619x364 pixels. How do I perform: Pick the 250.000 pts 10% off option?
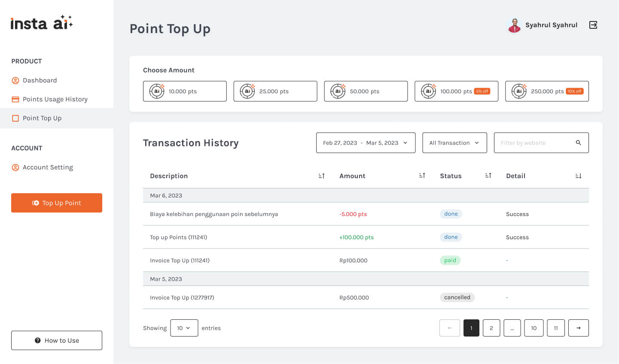pos(547,91)
